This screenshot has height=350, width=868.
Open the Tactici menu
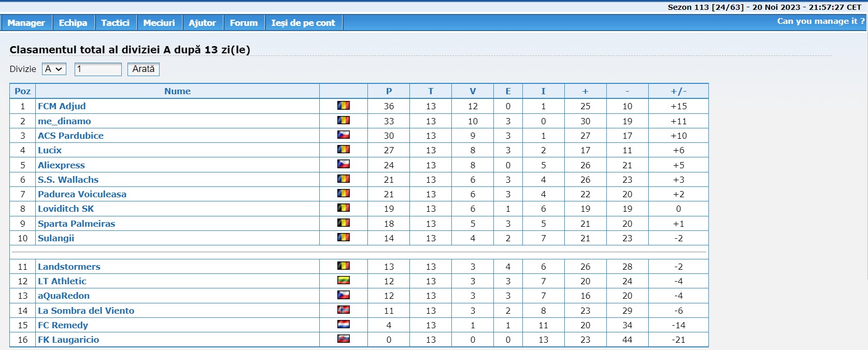[x=115, y=23]
